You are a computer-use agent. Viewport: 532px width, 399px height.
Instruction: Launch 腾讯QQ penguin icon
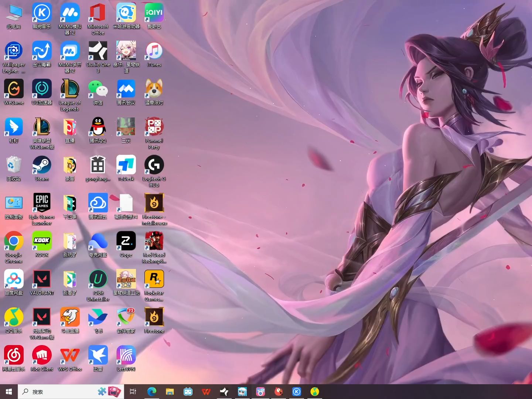point(98,130)
